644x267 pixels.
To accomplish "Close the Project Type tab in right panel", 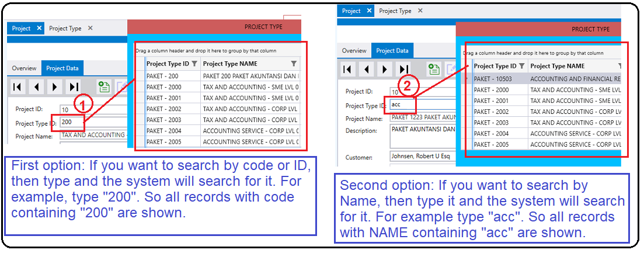I will point(420,11).
